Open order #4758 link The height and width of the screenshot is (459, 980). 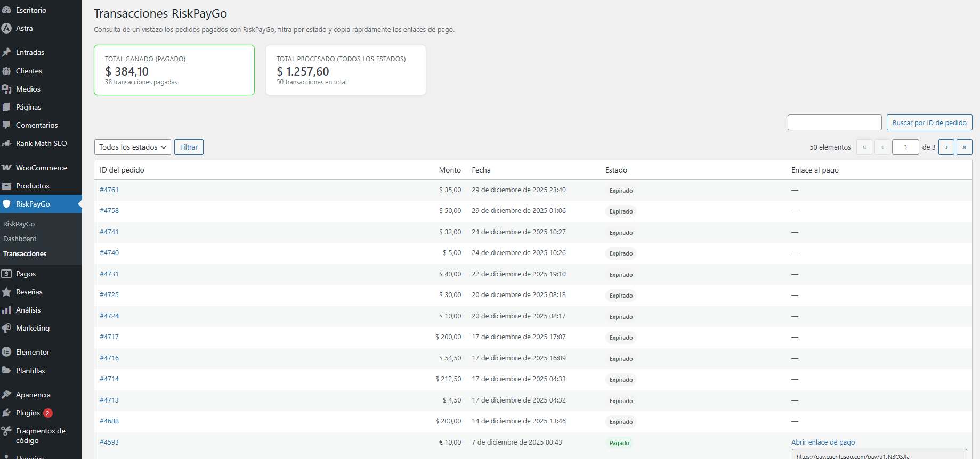pos(109,211)
